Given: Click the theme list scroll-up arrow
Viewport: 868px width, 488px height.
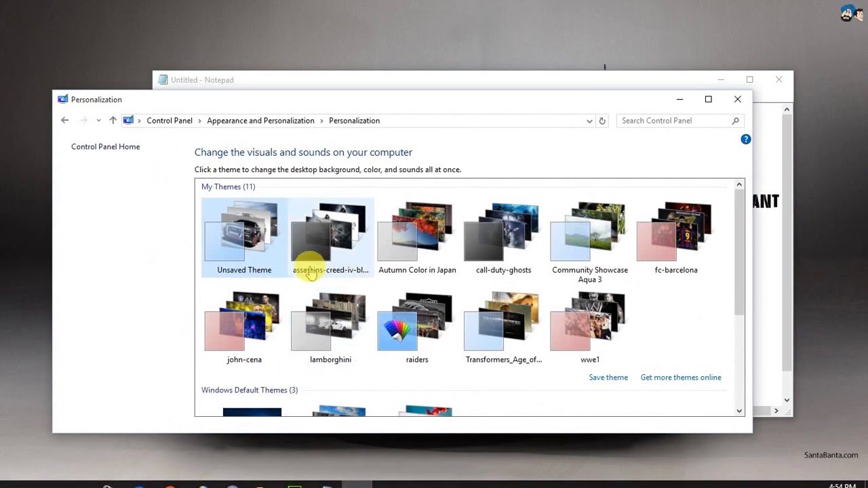Looking at the screenshot, I should 739,184.
